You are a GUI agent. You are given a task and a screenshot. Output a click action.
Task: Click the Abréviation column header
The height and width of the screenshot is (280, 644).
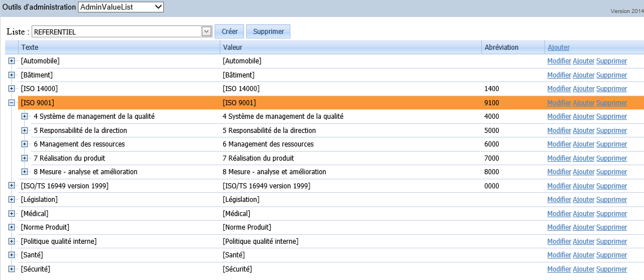[x=501, y=48]
